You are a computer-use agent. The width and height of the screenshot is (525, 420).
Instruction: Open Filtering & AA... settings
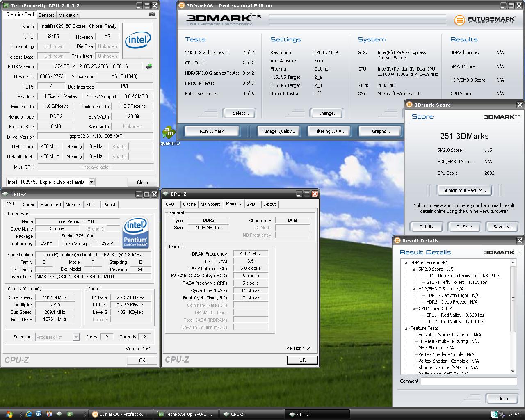[x=330, y=131]
